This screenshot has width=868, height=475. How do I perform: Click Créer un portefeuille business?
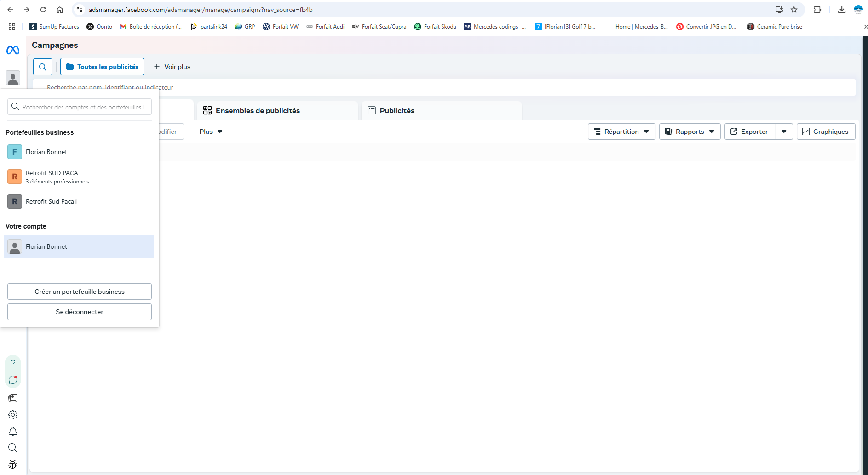[x=80, y=292]
